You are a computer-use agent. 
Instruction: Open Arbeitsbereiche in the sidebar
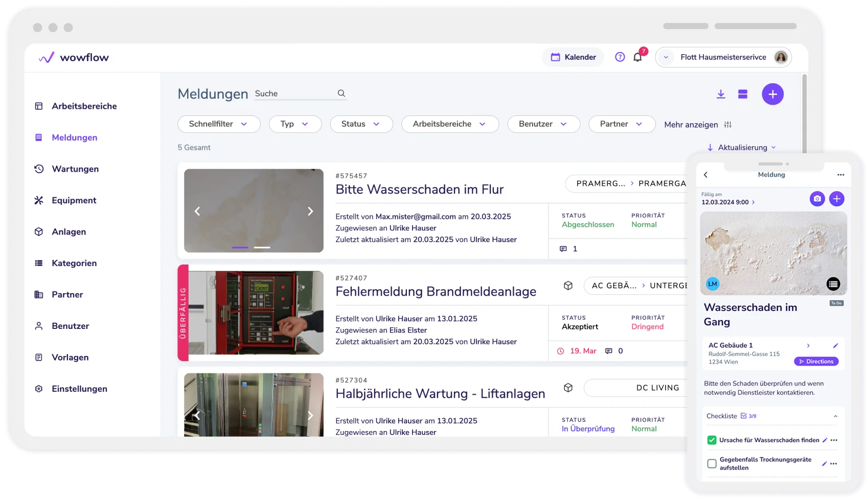[76, 106]
